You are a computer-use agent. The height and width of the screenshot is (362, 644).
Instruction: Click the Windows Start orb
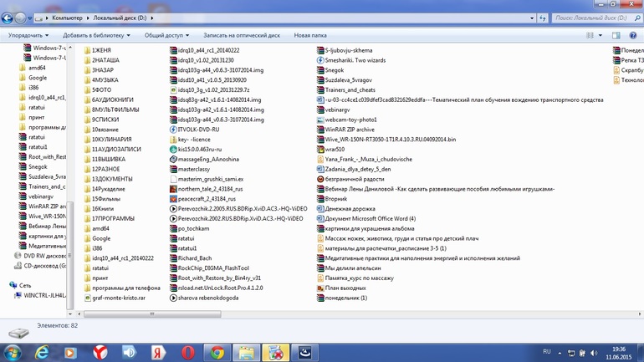click(x=12, y=352)
